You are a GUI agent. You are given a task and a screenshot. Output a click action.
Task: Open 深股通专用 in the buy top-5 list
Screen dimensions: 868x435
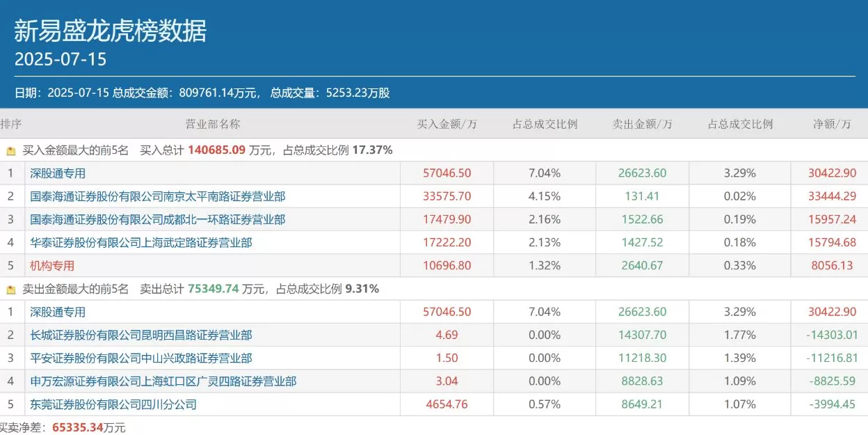[x=58, y=173]
